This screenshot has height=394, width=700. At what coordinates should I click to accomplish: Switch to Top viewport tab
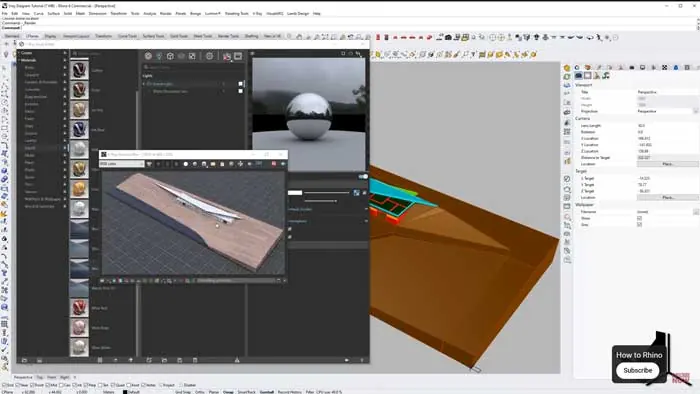(39, 377)
